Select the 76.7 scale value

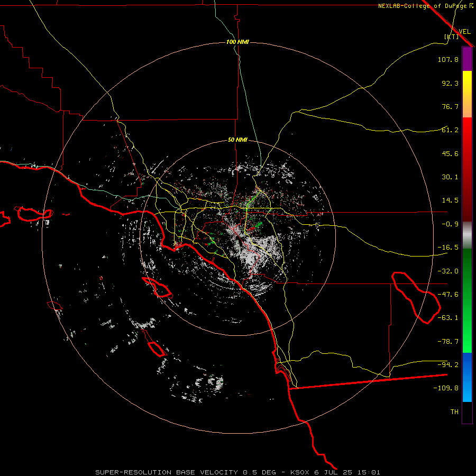pyautogui.click(x=450, y=106)
